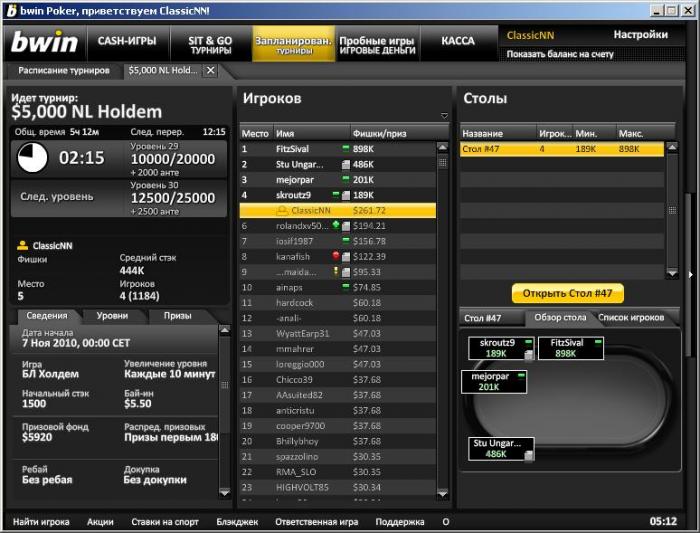The image size is (700, 533).
Task: Sort tables by Макс. column
Action: (x=645, y=133)
